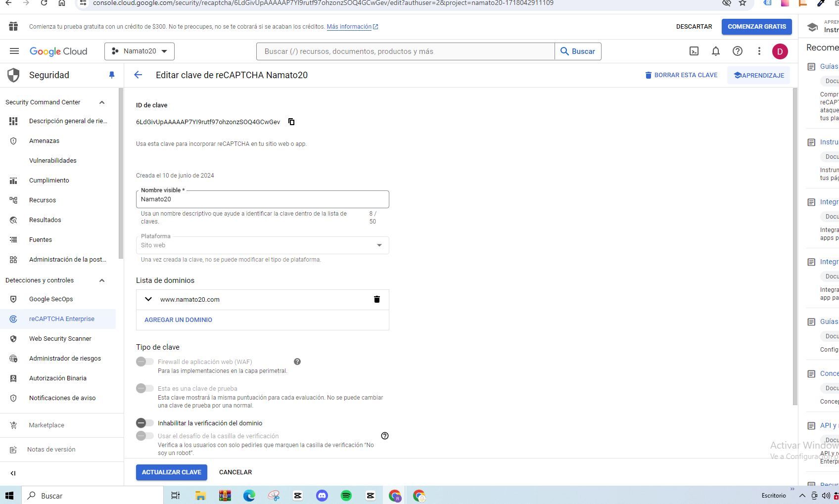
Task: Click ACTUALIZAR CLAVE button
Action: click(x=172, y=472)
